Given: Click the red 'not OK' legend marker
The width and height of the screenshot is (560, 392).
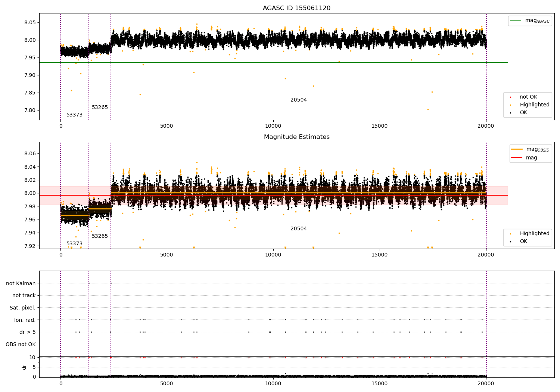Looking at the screenshot, I should (x=510, y=97).
